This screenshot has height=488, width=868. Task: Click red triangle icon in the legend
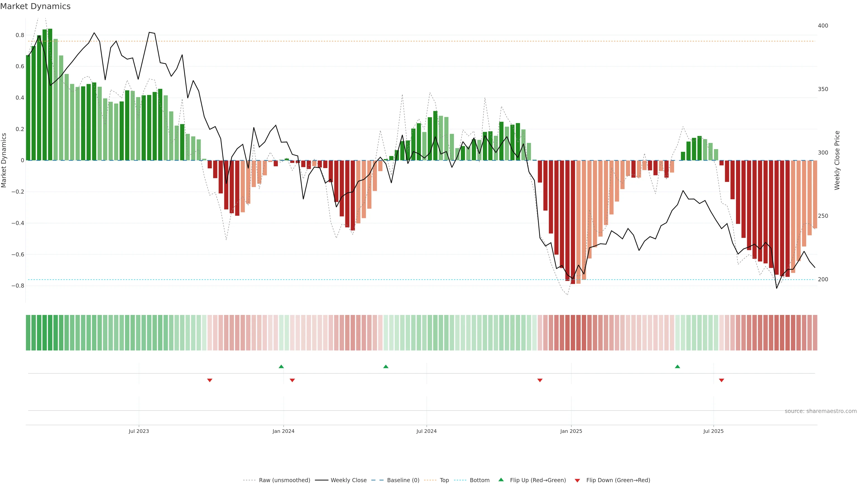click(x=577, y=481)
